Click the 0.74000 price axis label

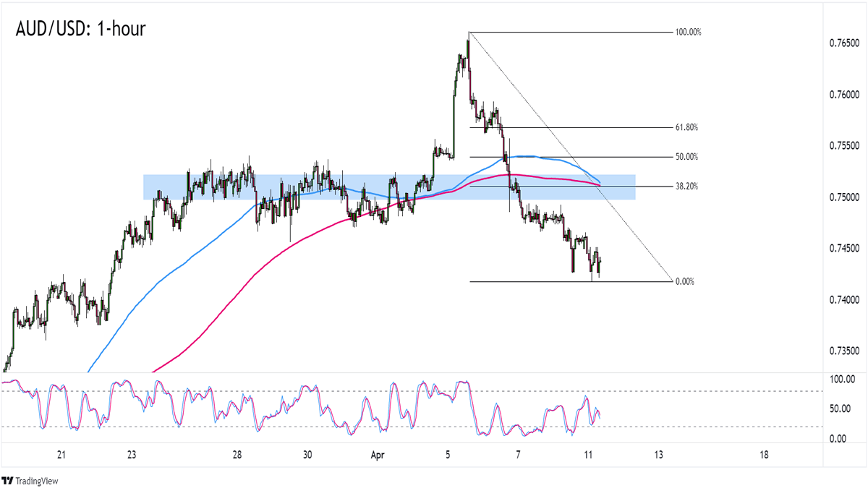pyautogui.click(x=845, y=300)
